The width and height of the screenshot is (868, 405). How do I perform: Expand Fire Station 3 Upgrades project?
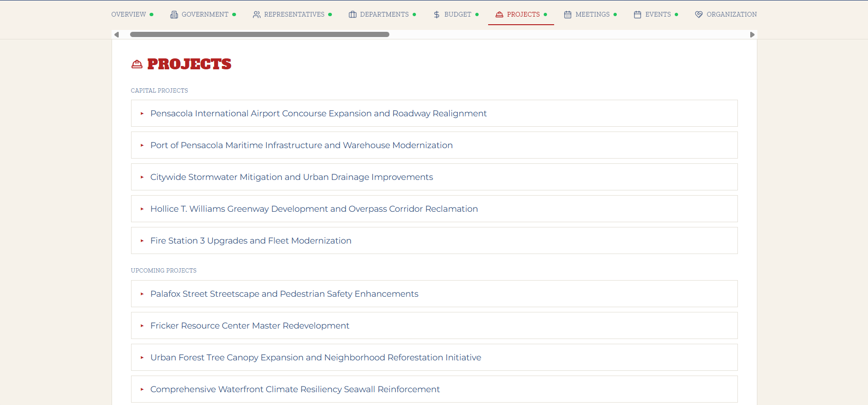pos(434,241)
